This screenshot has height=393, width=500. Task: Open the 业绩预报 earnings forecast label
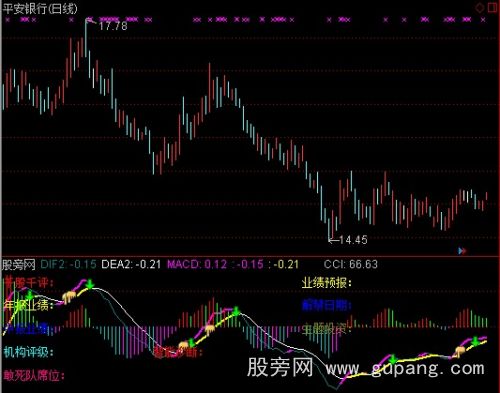(327, 283)
